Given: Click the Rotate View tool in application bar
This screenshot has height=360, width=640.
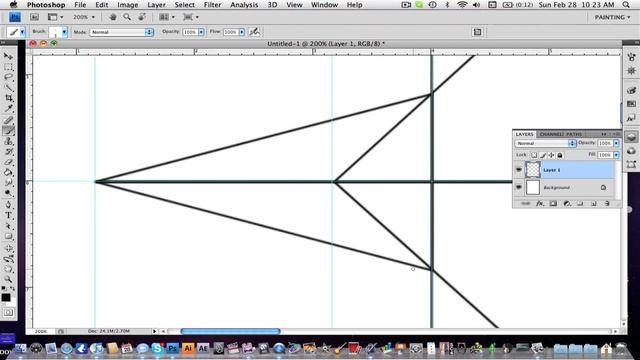Looking at the screenshot, I should pyautogui.click(x=142, y=17).
